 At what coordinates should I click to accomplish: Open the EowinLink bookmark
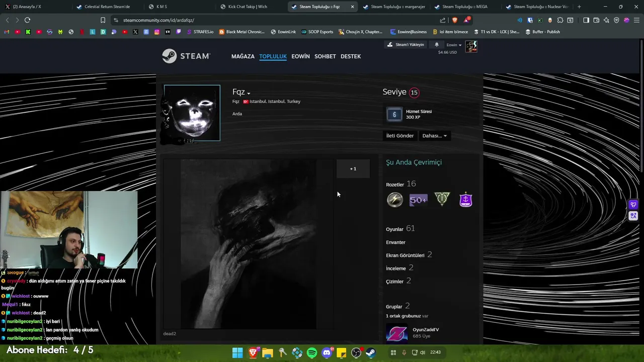click(283, 32)
